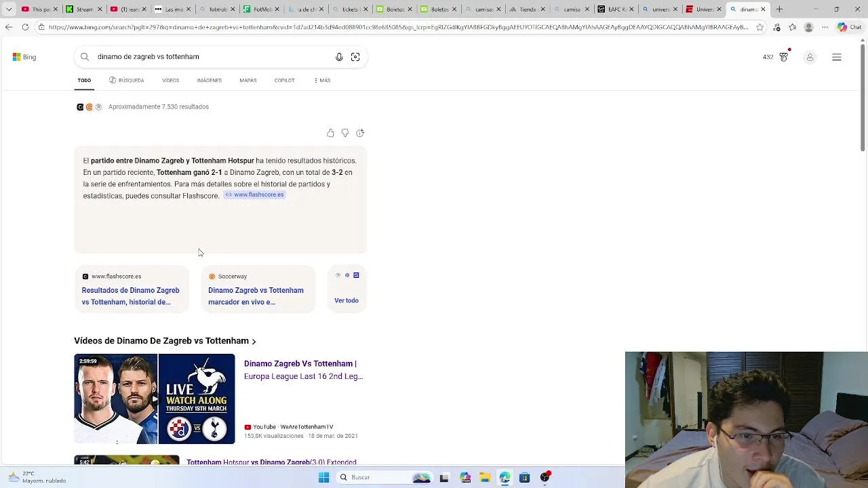Open Bing hamburger settings menu
This screenshot has width=868, height=488.
coord(837,58)
